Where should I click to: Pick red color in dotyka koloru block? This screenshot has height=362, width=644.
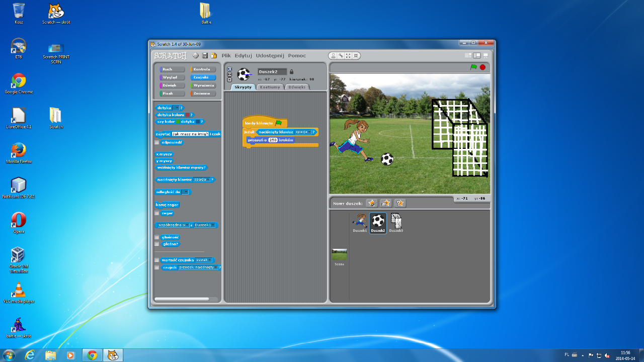pos(187,115)
